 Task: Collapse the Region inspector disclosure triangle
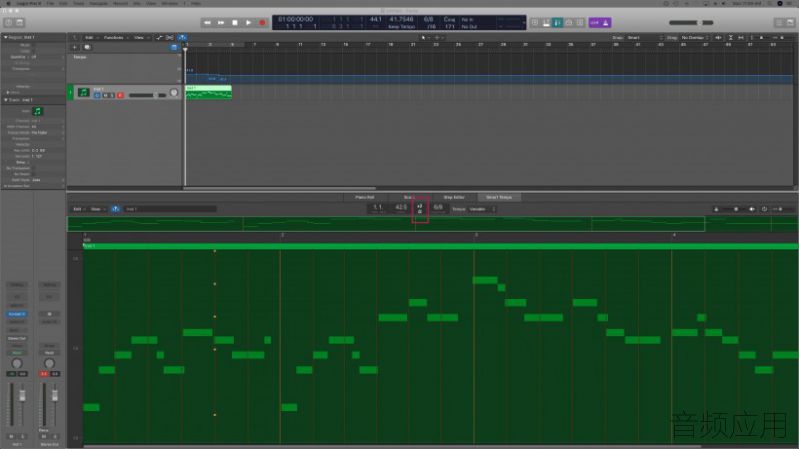tap(6, 37)
